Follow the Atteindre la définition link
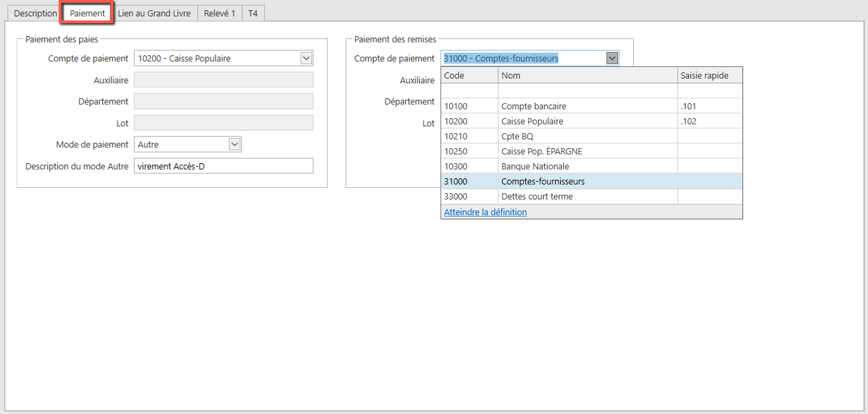Screen dimensions: 868x414 point(486,212)
